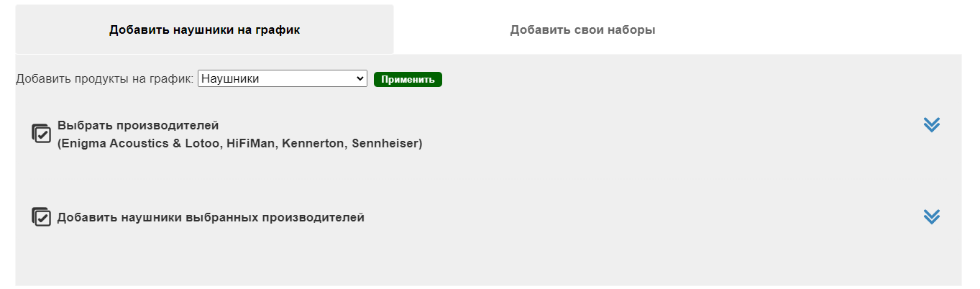The width and height of the screenshot is (980, 289).
Task: Click the word Наушники inside the combo box
Action: (x=230, y=79)
